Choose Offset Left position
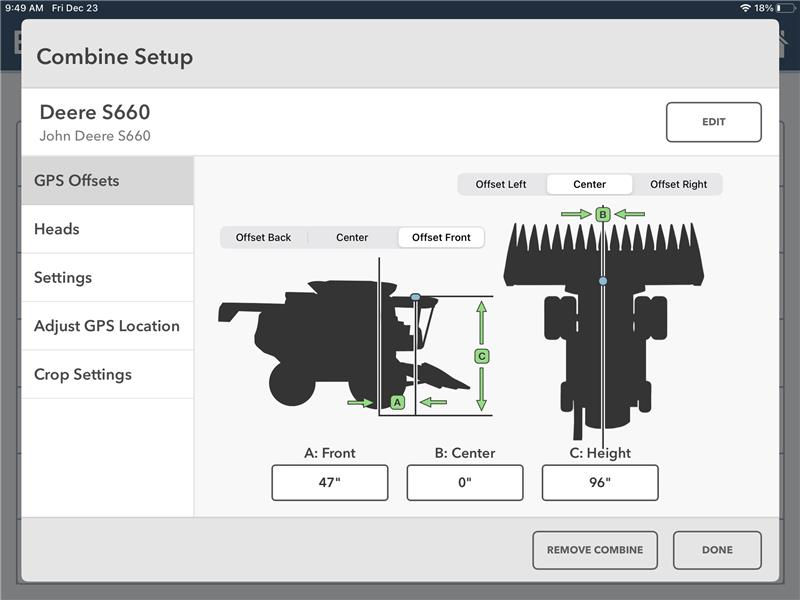Screen dimensions: 800x600 [x=501, y=184]
